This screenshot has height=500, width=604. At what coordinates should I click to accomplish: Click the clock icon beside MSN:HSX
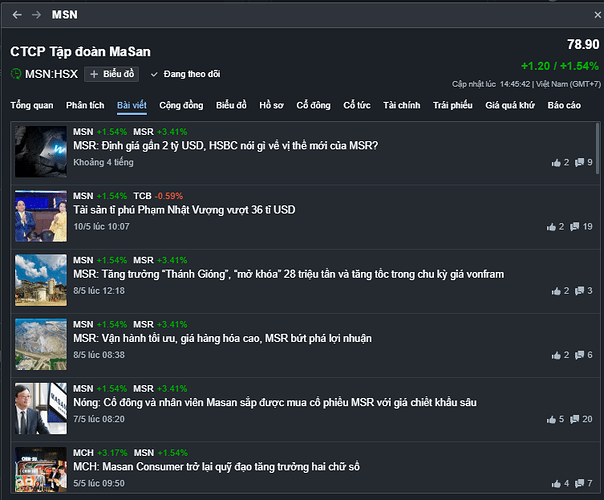click(16, 74)
